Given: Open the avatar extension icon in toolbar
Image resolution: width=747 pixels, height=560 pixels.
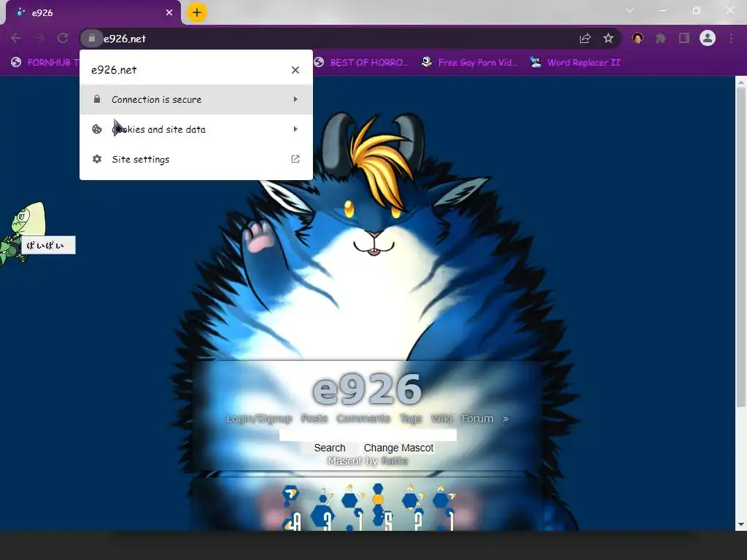Looking at the screenshot, I should [638, 38].
